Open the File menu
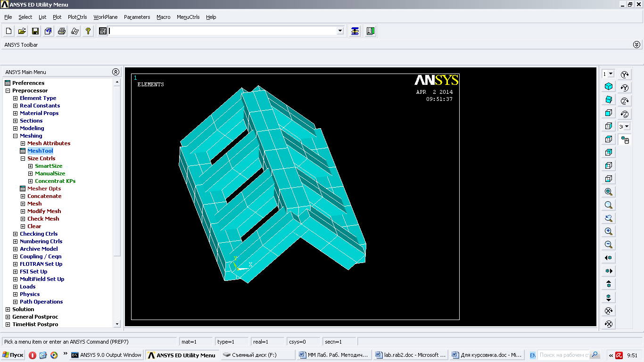The height and width of the screenshot is (362, 644). click(8, 17)
